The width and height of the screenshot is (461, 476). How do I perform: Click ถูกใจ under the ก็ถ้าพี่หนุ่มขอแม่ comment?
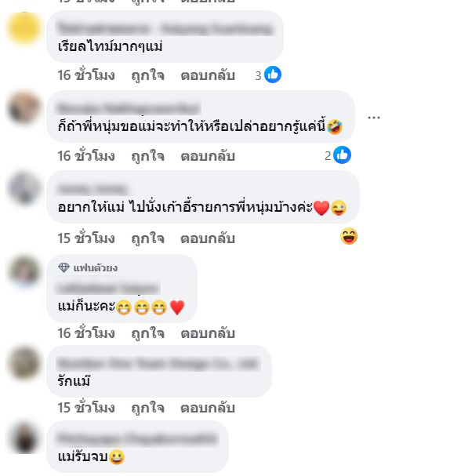click(x=148, y=156)
